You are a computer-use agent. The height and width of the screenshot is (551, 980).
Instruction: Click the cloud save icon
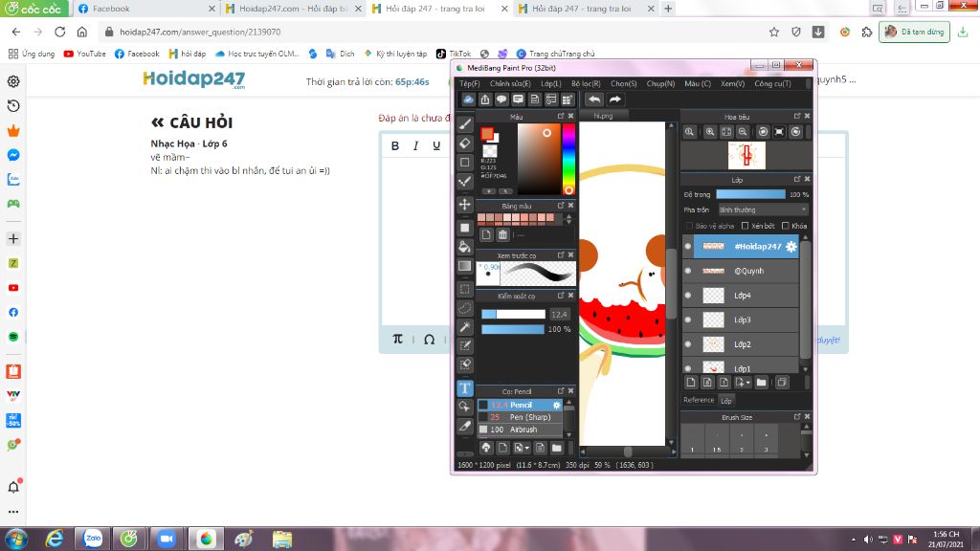pyautogui.click(x=468, y=99)
